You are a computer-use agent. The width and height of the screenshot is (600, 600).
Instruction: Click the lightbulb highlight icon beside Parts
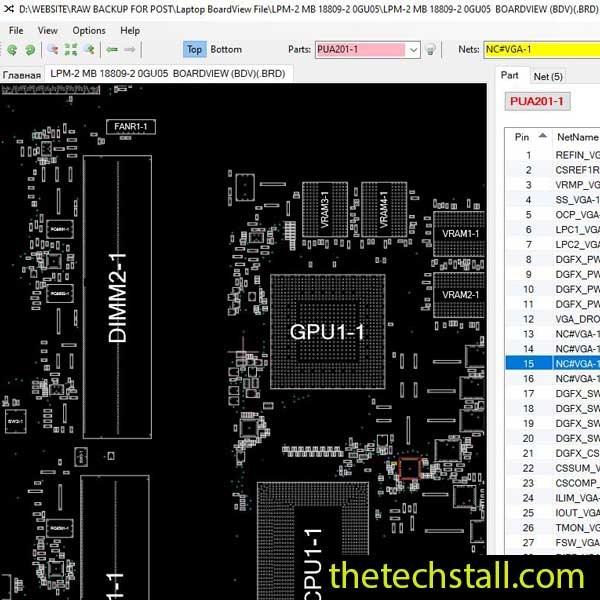(430, 49)
